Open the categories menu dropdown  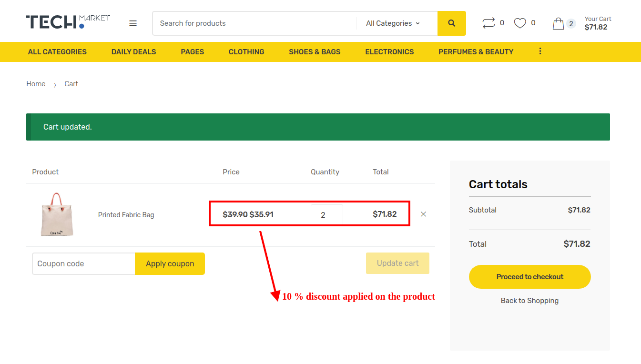[x=57, y=51]
